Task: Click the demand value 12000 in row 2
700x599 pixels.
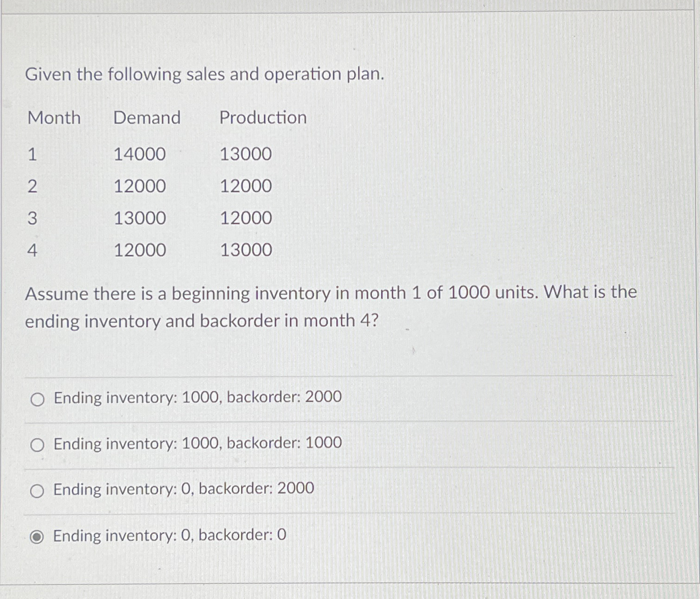Action: [140, 186]
